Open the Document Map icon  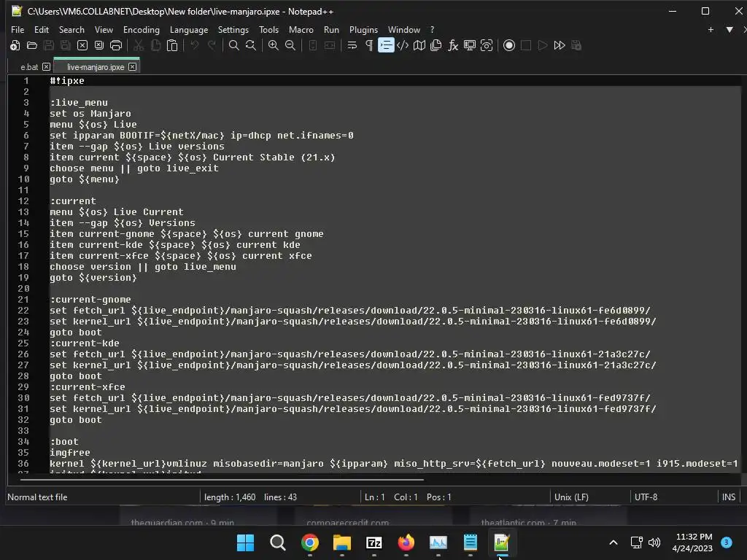419,45
